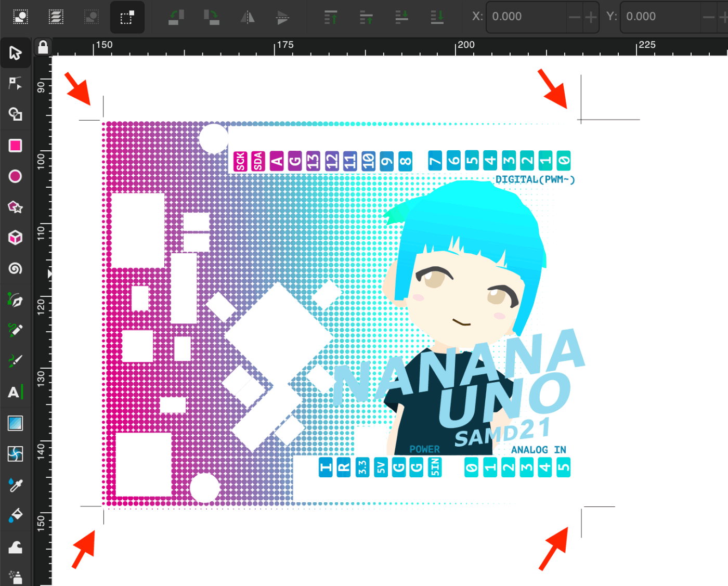This screenshot has height=586, width=728.
Task: Select the Star and polygon tool
Action: 16,207
